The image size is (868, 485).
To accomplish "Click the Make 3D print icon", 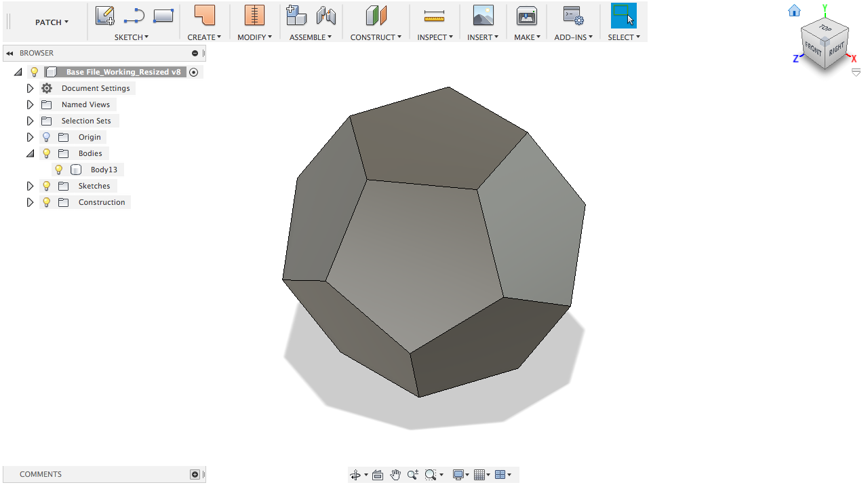I will [527, 16].
